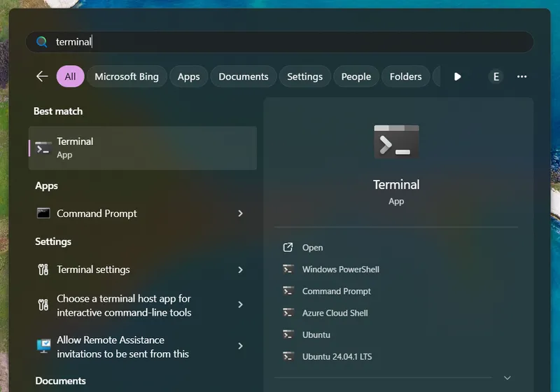The width and height of the screenshot is (560, 392).
Task: Open the More options ellipsis menu
Action: (x=521, y=76)
